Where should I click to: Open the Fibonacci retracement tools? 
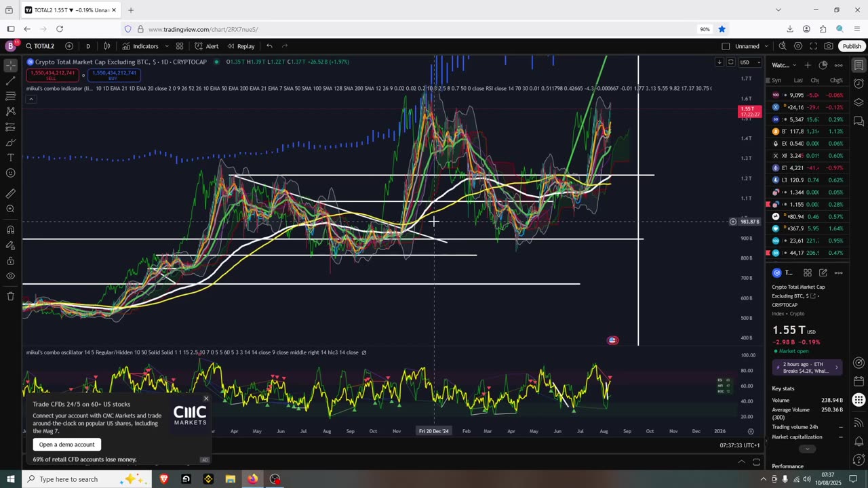[x=10, y=96]
